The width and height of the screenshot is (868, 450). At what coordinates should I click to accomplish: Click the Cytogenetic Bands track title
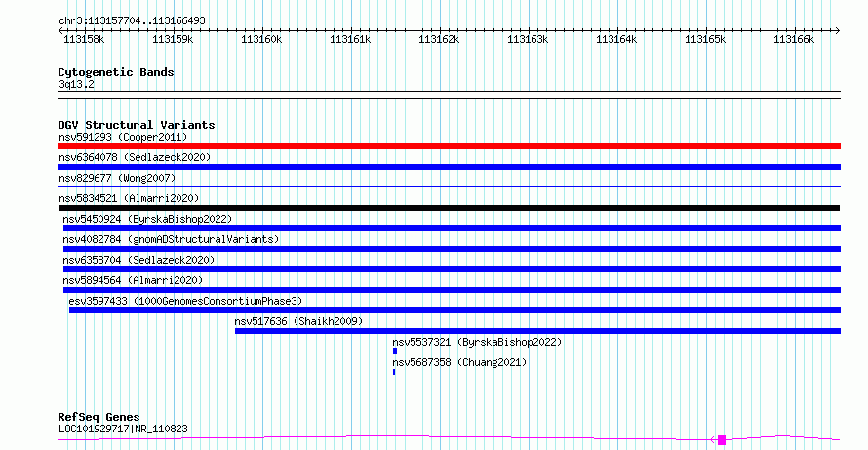coord(116,72)
